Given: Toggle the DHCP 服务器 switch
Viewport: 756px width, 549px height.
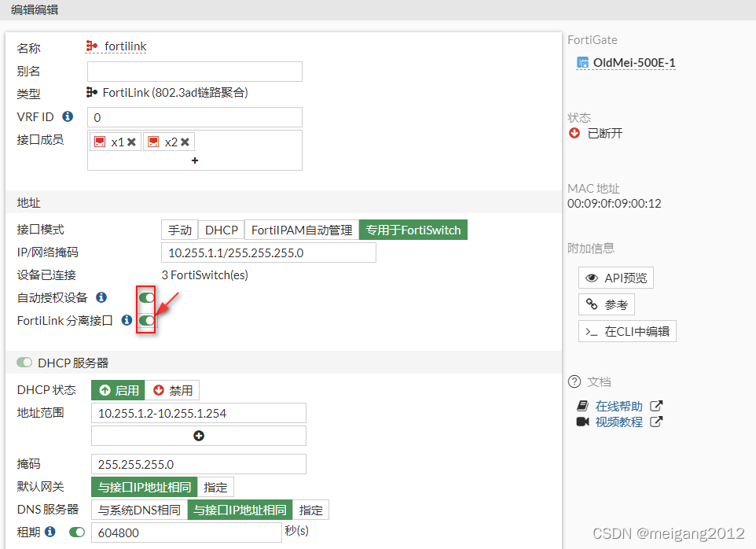Looking at the screenshot, I should (x=24, y=363).
